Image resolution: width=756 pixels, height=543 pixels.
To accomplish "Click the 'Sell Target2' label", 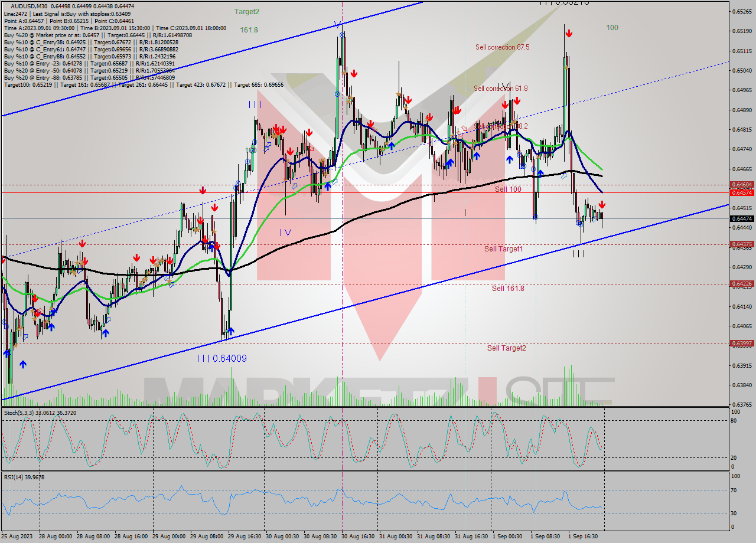I will pos(506,348).
